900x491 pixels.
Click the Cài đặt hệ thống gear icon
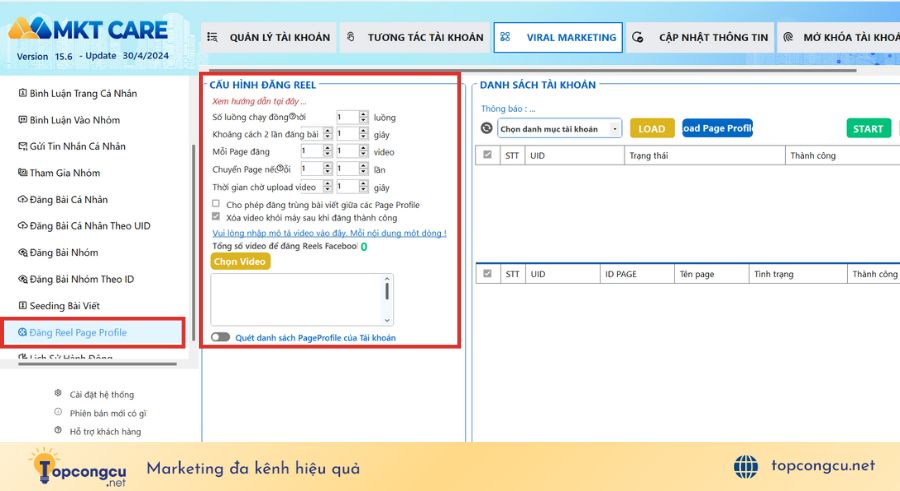coord(58,393)
